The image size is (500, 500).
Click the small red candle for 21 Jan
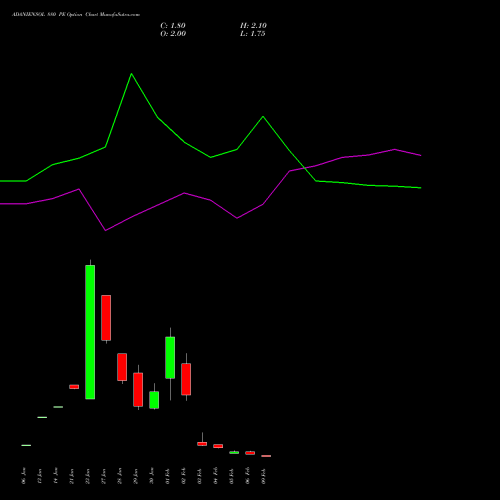[74, 387]
